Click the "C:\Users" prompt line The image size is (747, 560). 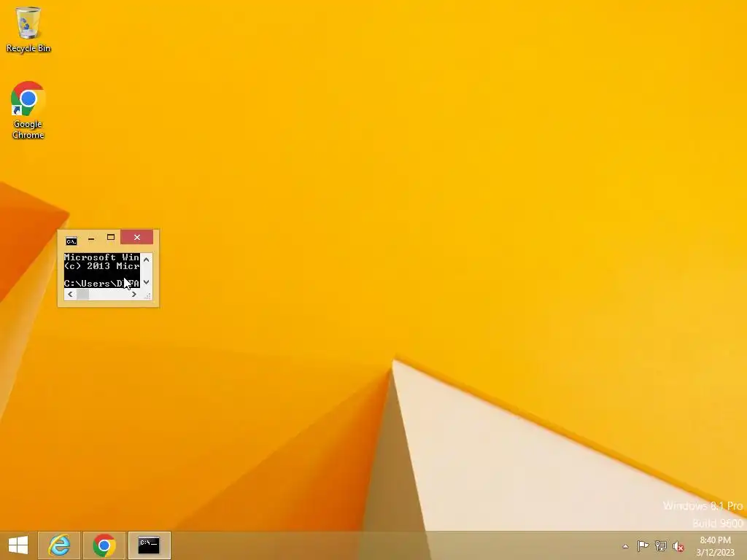pyautogui.click(x=101, y=284)
